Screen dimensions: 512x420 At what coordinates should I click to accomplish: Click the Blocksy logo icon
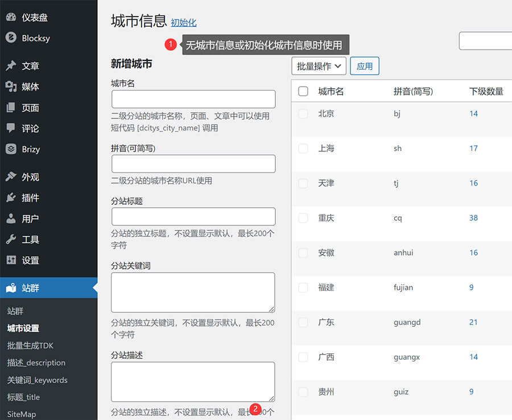(x=11, y=38)
